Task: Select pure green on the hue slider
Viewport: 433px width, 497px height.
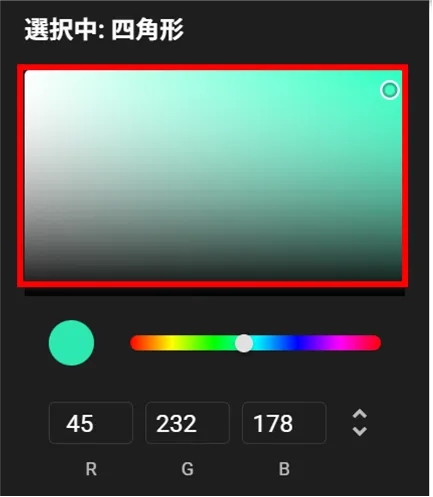Action: [x=213, y=343]
